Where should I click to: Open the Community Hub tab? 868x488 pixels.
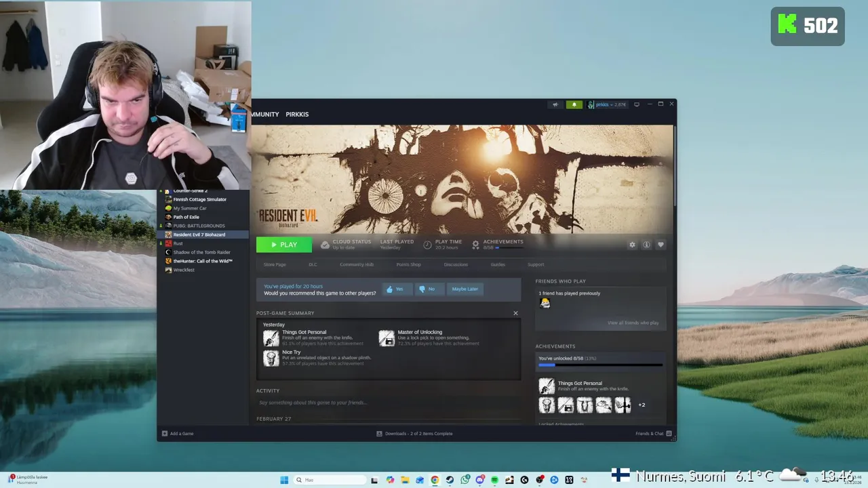(357, 264)
